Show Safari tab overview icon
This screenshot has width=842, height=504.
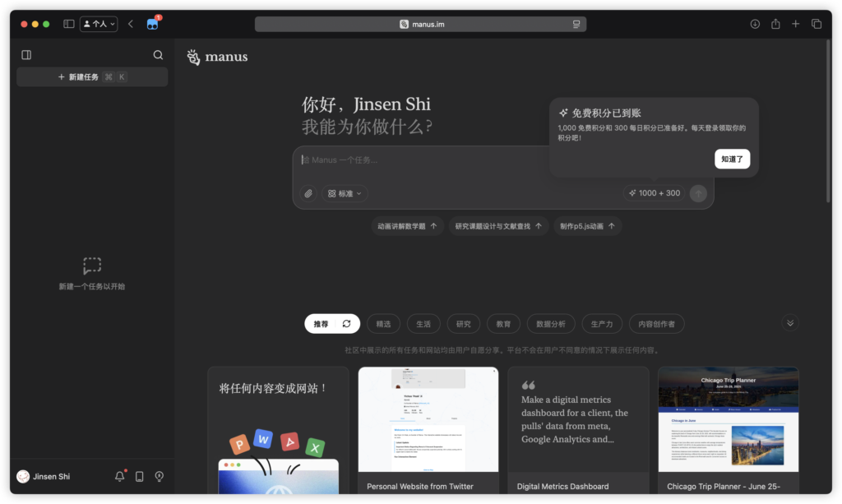tap(817, 24)
